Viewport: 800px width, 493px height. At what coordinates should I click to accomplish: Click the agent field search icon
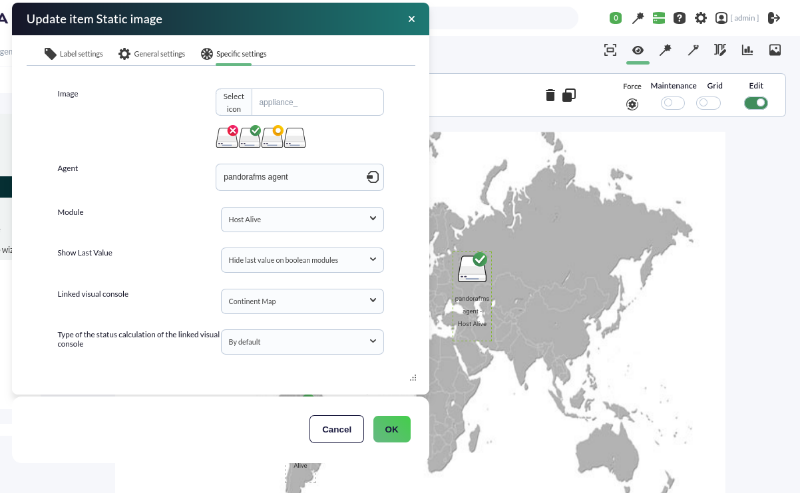[x=373, y=177]
